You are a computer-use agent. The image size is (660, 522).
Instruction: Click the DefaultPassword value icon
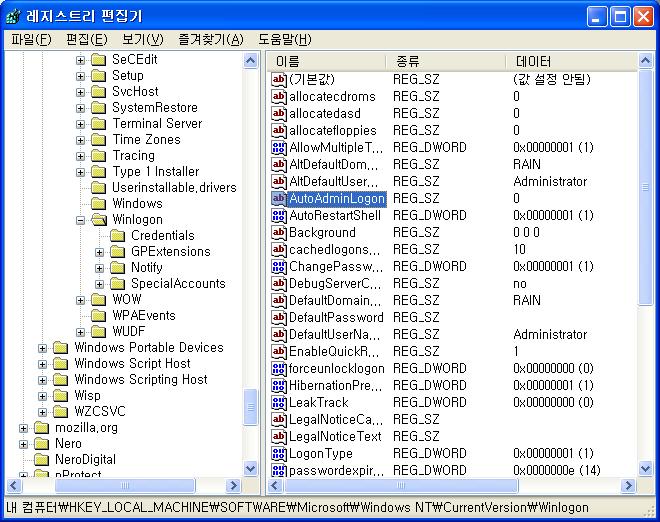click(x=279, y=317)
